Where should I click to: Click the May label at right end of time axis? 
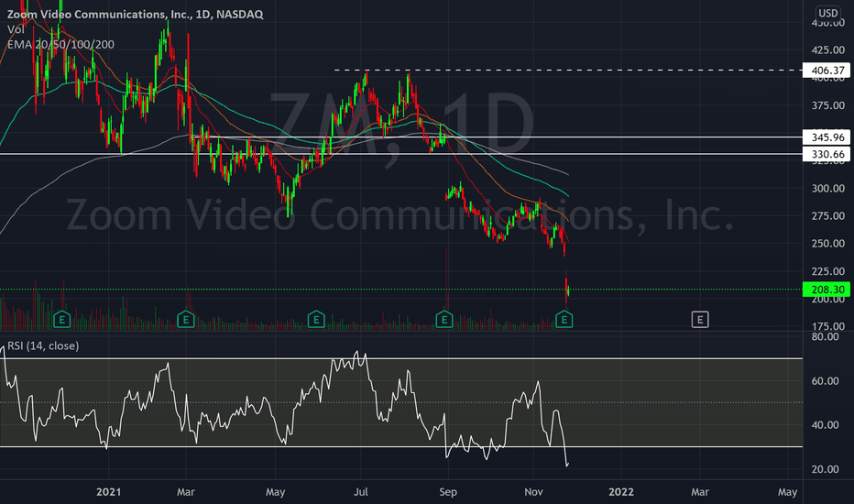coord(787,492)
